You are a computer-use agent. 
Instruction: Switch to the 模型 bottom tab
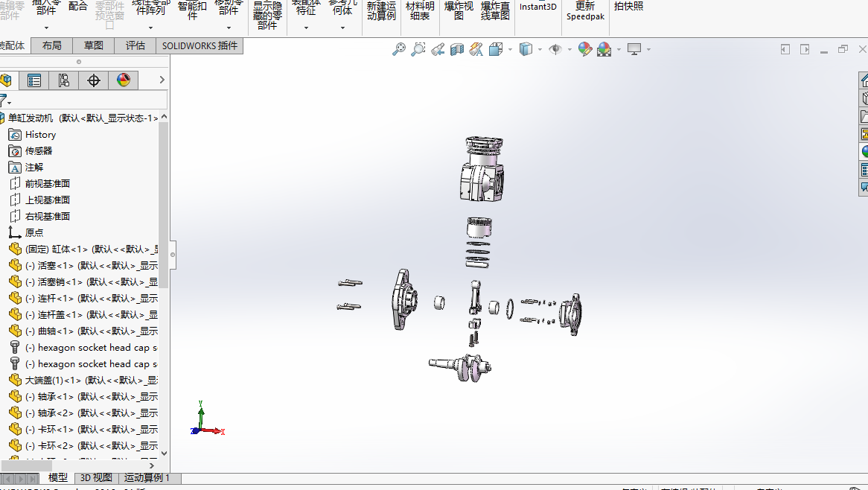[57, 478]
